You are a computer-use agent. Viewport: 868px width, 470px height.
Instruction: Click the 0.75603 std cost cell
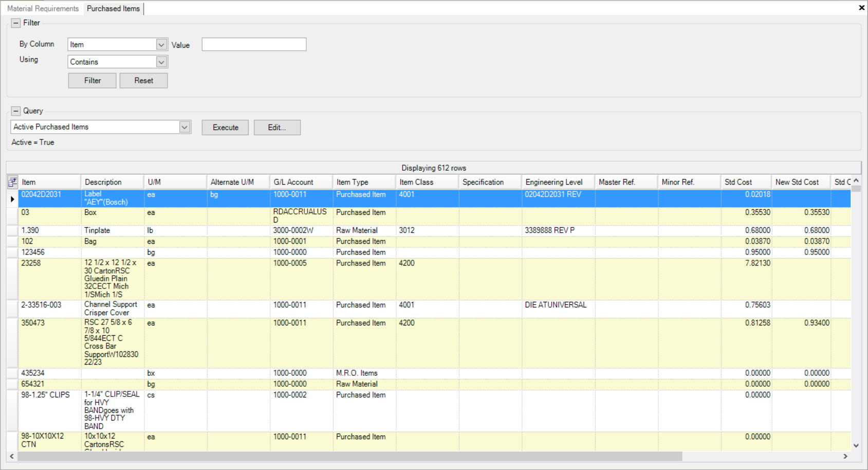pos(746,309)
